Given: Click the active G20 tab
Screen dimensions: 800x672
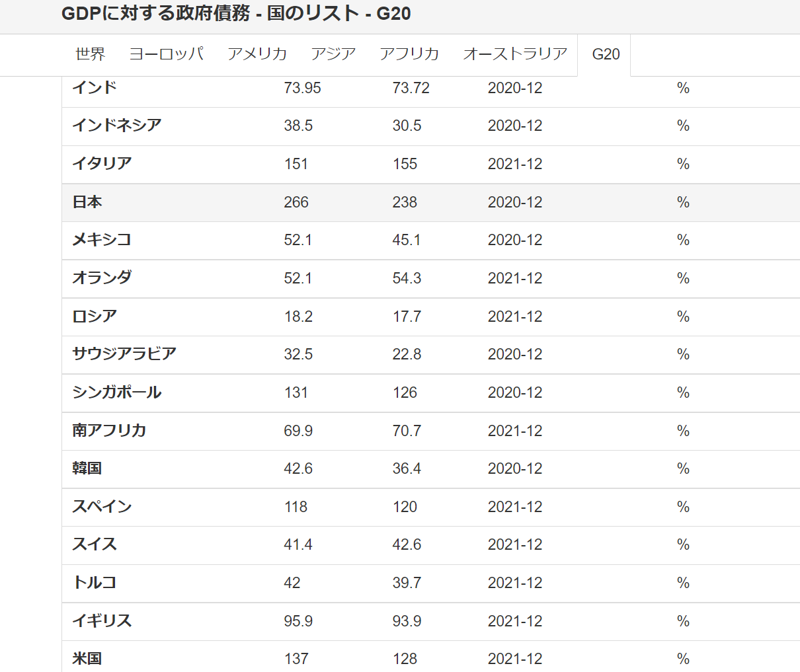Looking at the screenshot, I should pyautogui.click(x=606, y=55).
